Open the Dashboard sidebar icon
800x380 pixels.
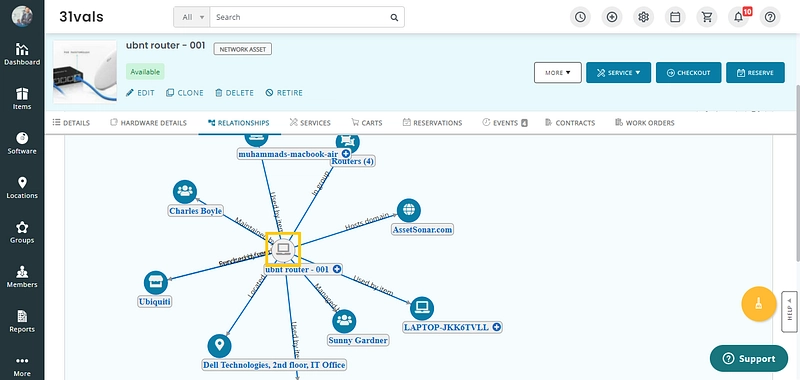[22, 54]
